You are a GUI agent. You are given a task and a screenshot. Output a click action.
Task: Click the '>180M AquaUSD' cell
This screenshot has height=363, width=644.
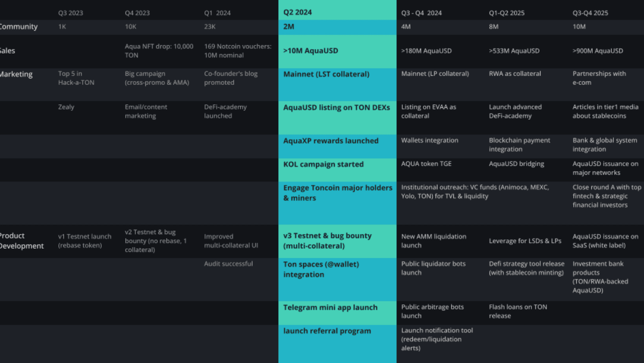(427, 51)
